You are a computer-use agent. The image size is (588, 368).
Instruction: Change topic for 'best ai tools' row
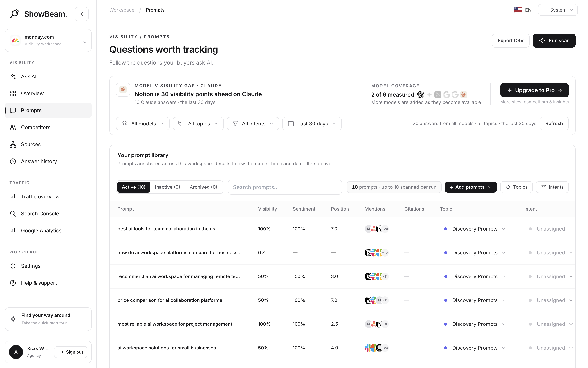point(475,229)
